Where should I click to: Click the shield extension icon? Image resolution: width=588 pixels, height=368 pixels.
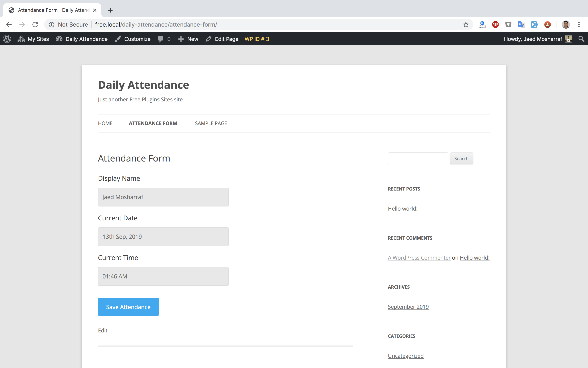point(508,25)
